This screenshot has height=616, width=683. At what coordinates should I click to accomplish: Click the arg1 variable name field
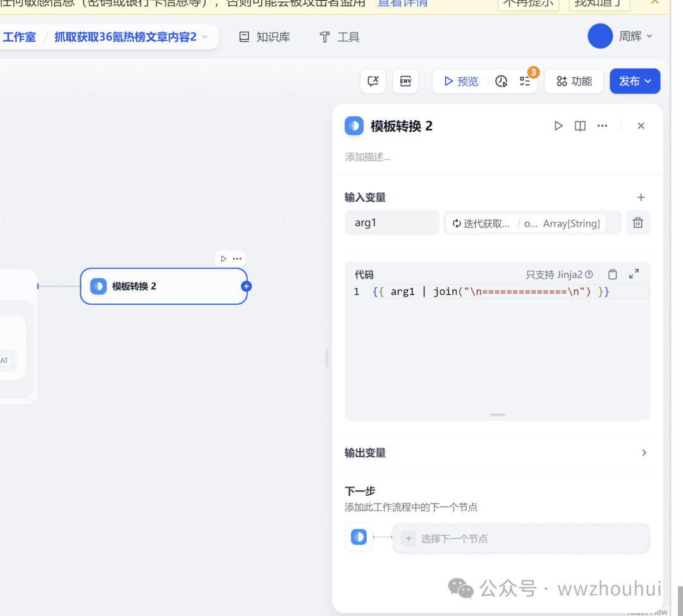click(391, 223)
